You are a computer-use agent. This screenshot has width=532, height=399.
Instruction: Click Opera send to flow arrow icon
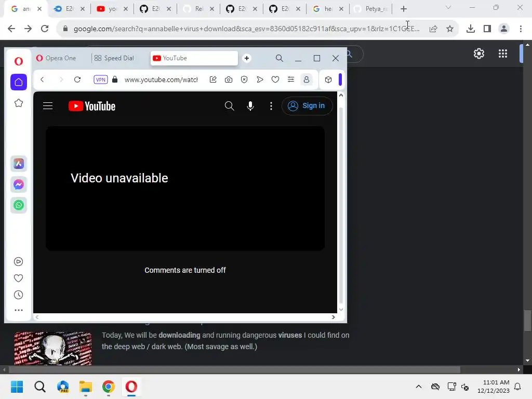260,79
